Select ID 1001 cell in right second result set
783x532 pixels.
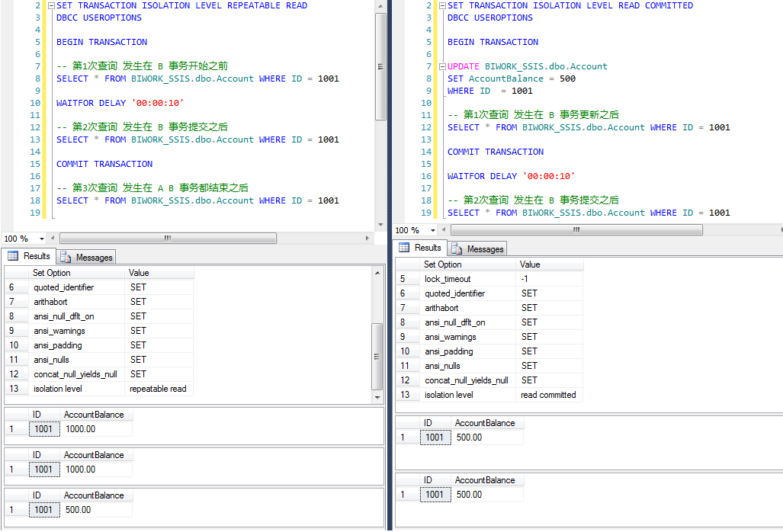pyautogui.click(x=435, y=495)
